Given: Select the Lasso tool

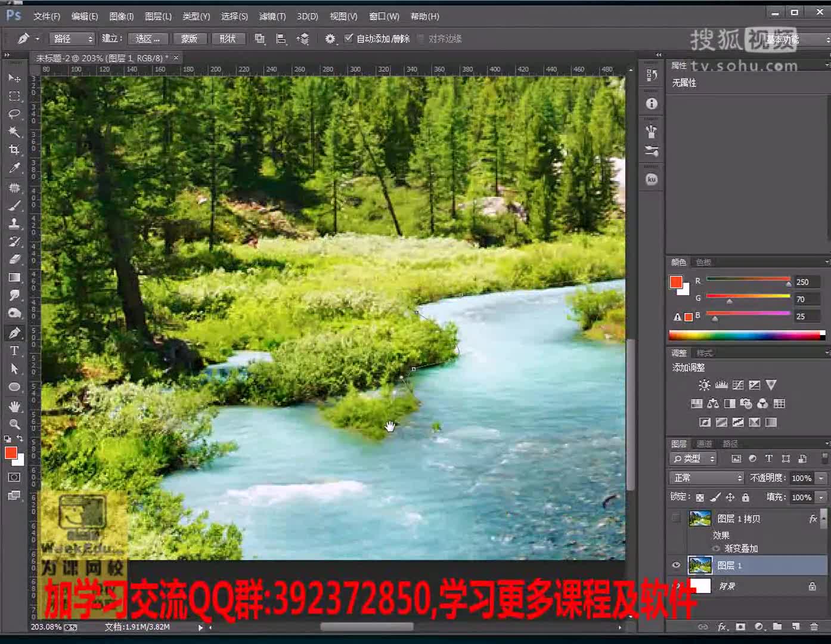Looking at the screenshot, I should [14, 114].
